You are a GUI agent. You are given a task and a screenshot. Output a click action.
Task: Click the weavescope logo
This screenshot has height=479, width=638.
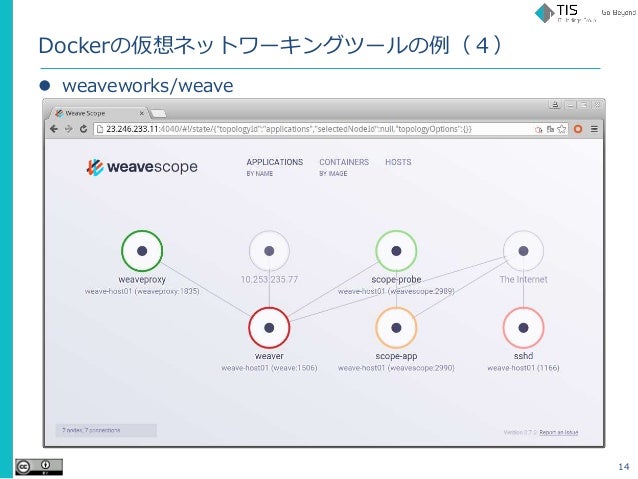click(x=142, y=167)
